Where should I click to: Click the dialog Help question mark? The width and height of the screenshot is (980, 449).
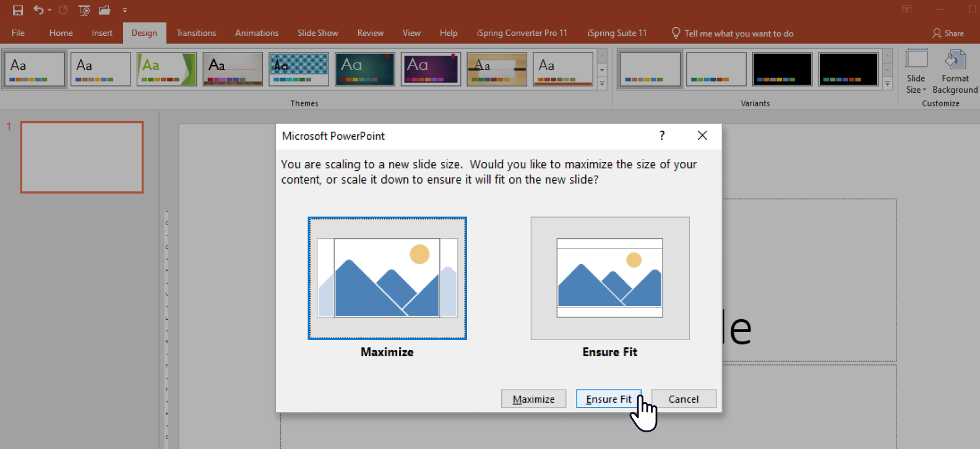(x=662, y=135)
